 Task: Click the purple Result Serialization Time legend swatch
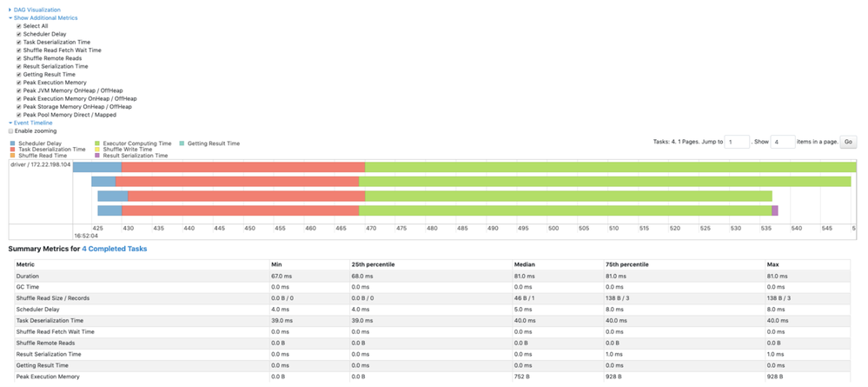click(x=97, y=156)
